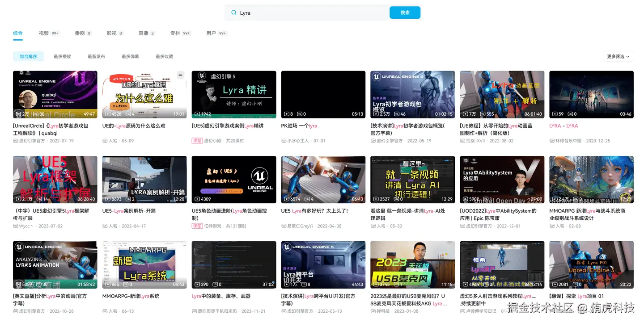Screen dimensions: 644x323
Task: Open title 【翻译】探索 Lyra项目 01
Action: pyautogui.click(x=577, y=296)
